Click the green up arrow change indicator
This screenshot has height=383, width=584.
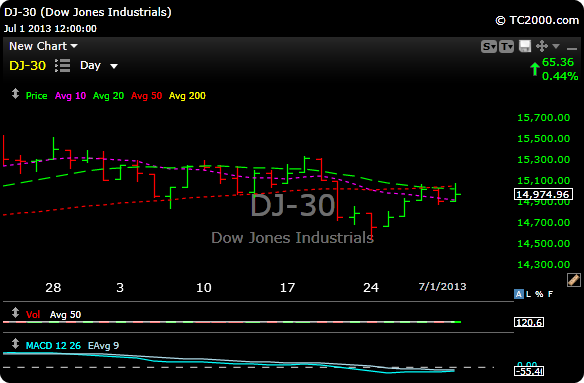(x=535, y=69)
